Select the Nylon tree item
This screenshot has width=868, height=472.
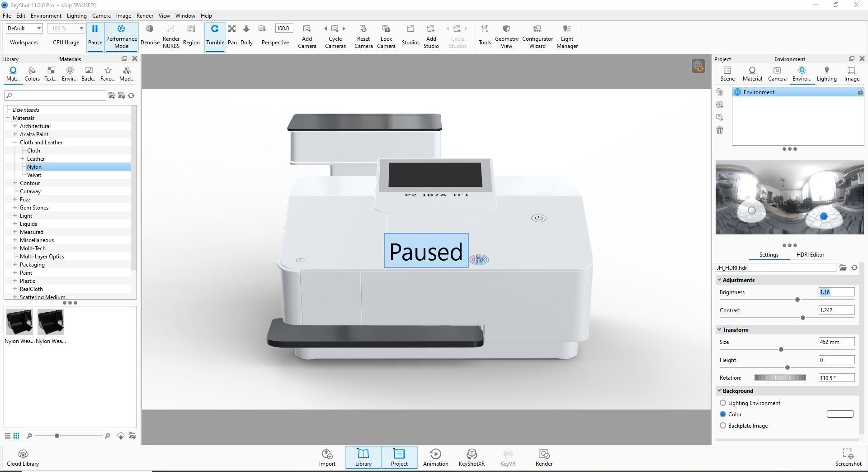[x=34, y=167]
